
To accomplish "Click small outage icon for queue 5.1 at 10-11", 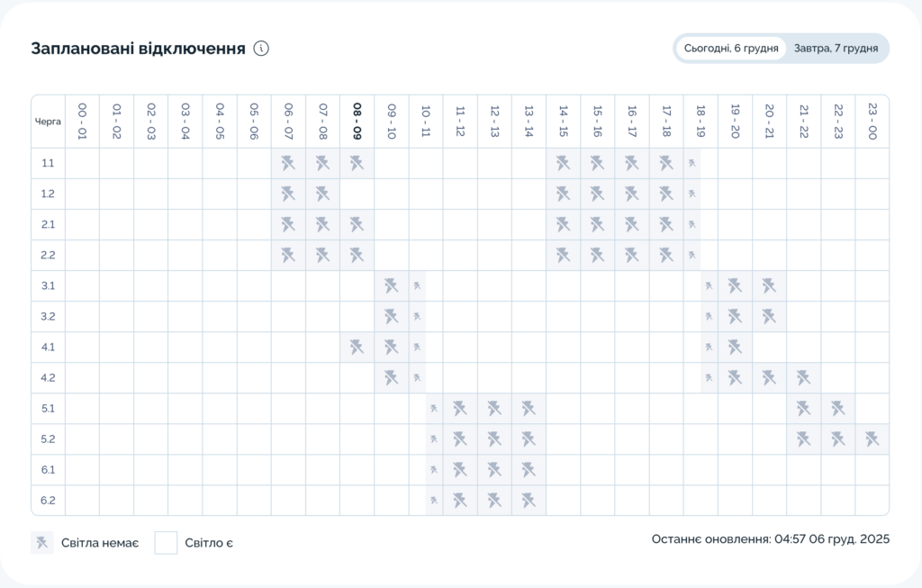I will tap(434, 408).
